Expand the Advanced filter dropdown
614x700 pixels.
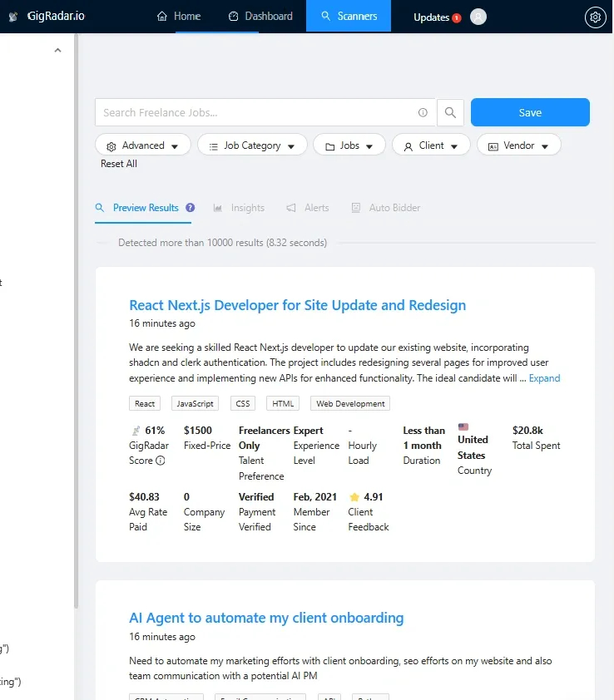(x=143, y=145)
